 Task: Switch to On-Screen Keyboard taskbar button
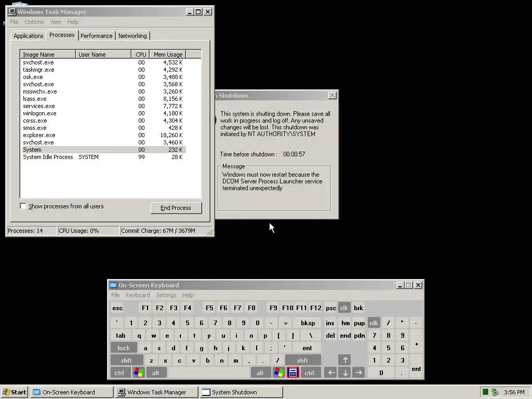point(72,392)
